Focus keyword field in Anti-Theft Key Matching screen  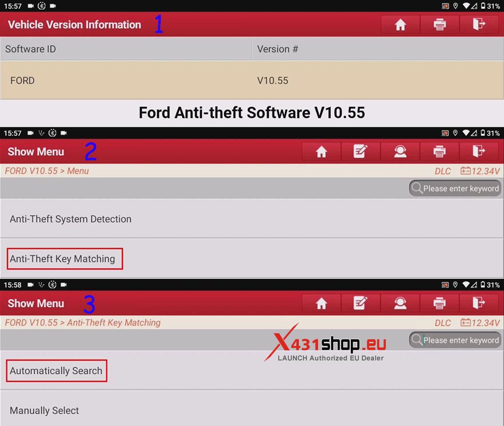[455, 340]
